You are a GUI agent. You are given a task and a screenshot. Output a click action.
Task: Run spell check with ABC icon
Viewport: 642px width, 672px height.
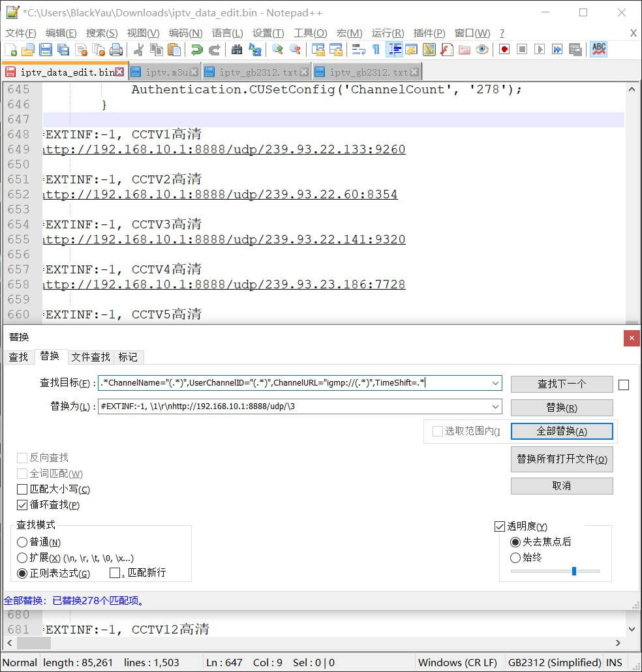pyautogui.click(x=598, y=49)
